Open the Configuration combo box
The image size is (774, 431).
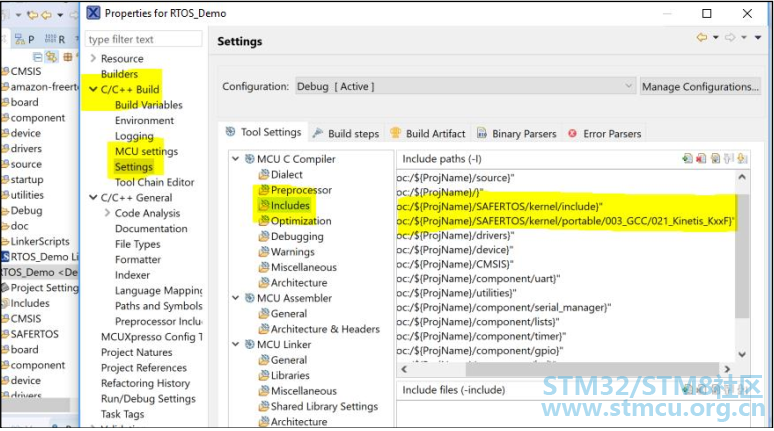click(465, 86)
